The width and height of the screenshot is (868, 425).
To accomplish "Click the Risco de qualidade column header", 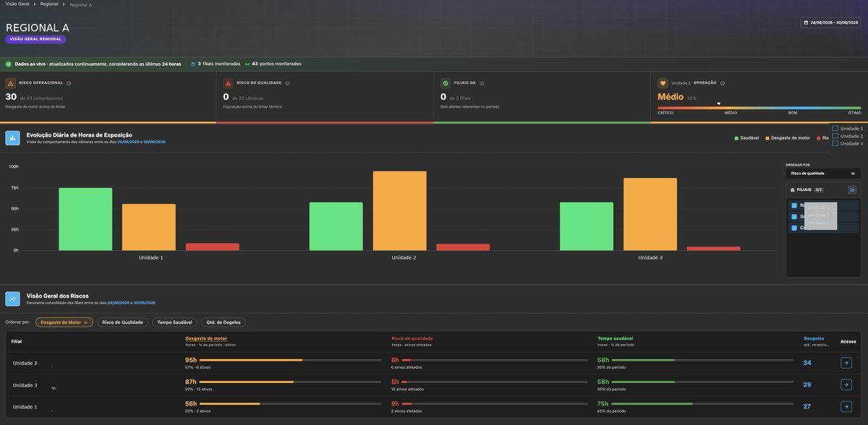I will point(412,338).
